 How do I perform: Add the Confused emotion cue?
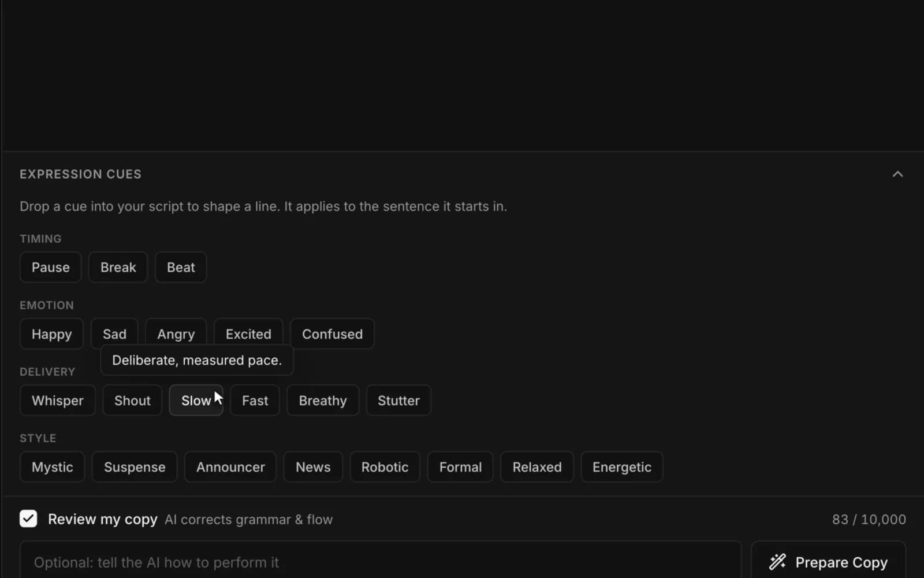point(332,334)
